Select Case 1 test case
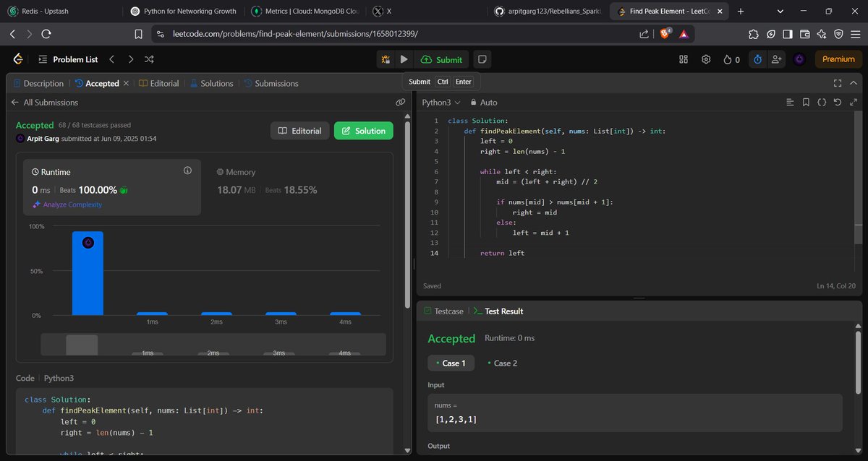Screen dimensions: 868x461 click(451, 363)
